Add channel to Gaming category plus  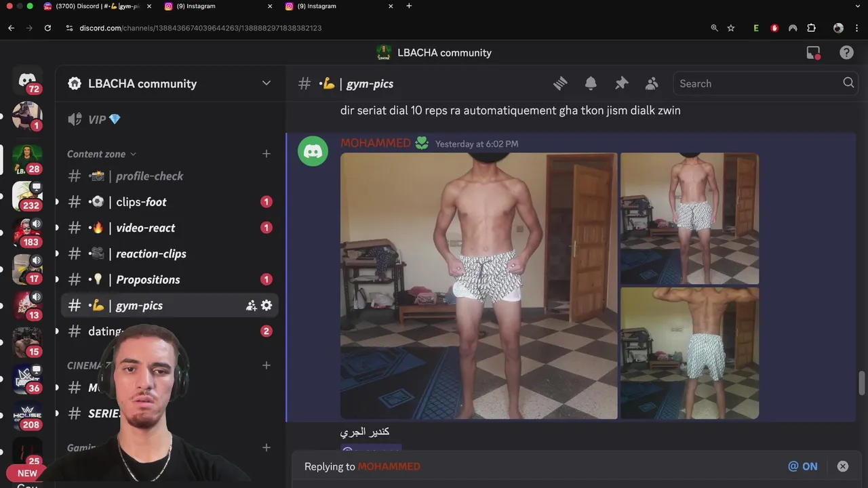(267, 447)
